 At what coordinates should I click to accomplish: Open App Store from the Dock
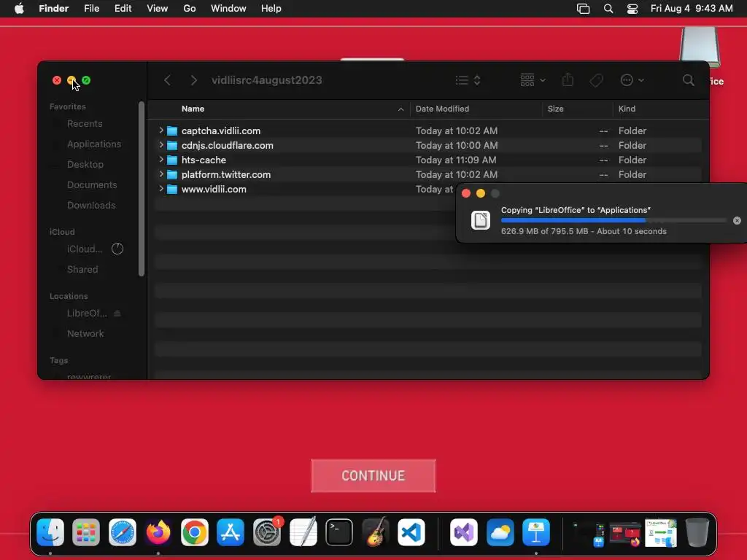coord(231,532)
